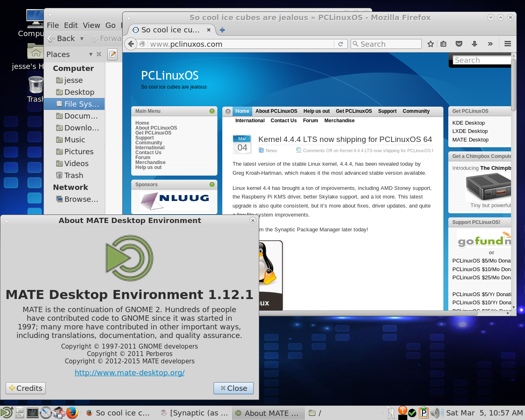Image resolution: width=525 pixels, height=420 pixels.
Task: Click Credits in About MATE dialog
Action: 25,388
